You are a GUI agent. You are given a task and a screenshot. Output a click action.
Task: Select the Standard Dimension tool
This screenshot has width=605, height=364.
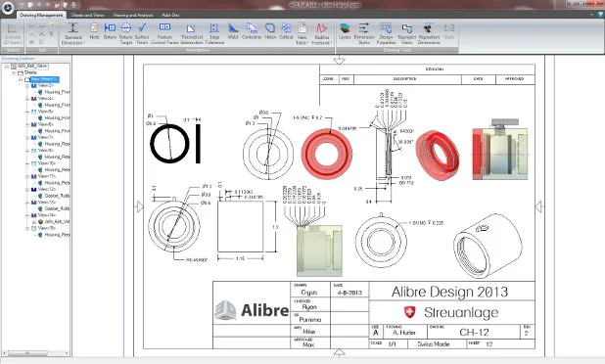pos(72,33)
